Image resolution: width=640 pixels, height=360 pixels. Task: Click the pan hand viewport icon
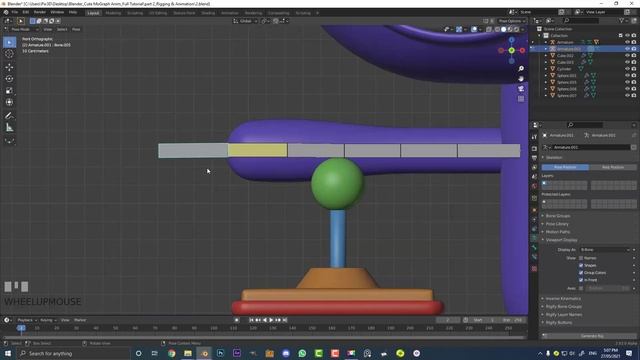tap(521, 78)
